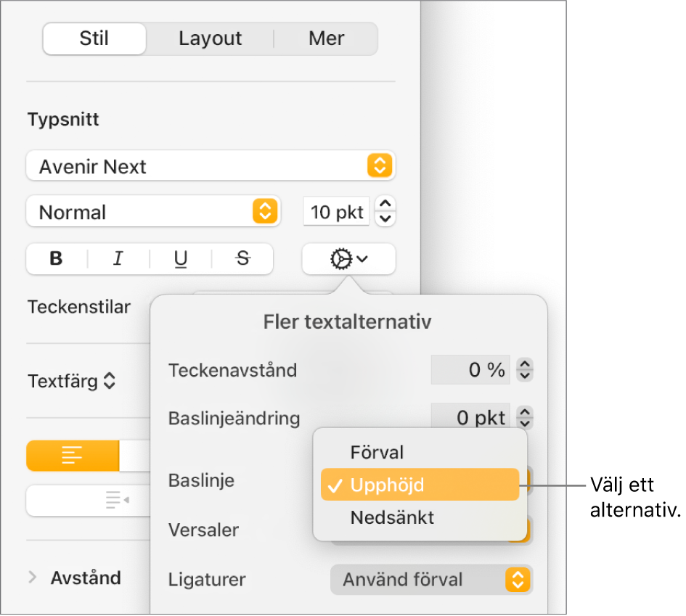Image resolution: width=686 pixels, height=616 pixels.
Task: Open the Ligaturer Använd förval dropdown
Action: pyautogui.click(x=431, y=580)
